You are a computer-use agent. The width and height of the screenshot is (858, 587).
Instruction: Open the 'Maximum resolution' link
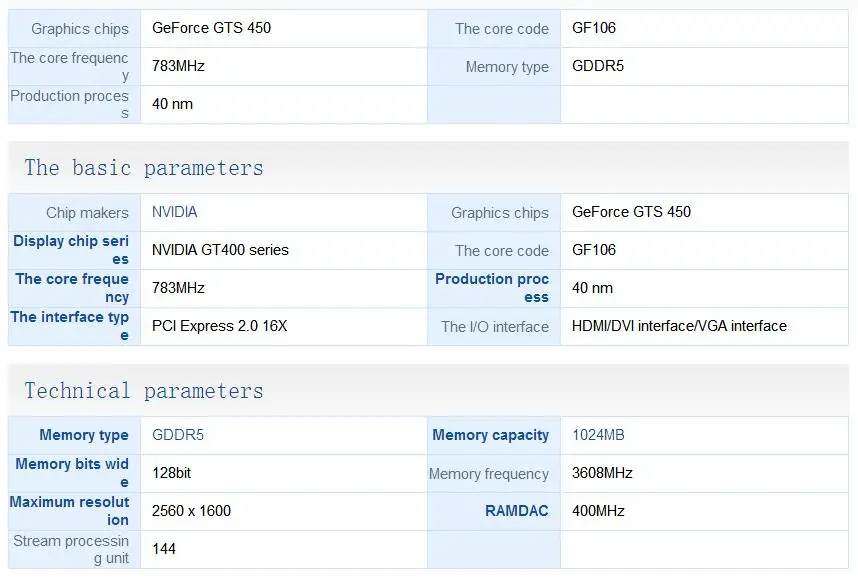point(69,511)
